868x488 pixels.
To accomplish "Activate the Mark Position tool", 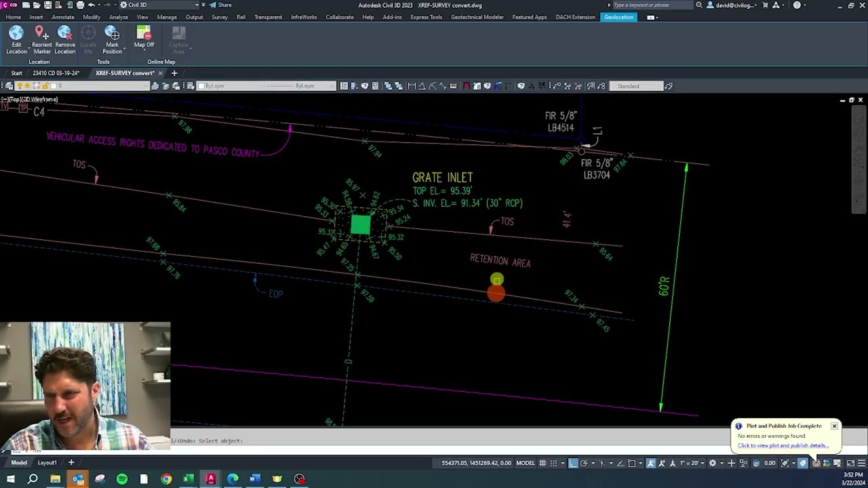I will [113, 40].
